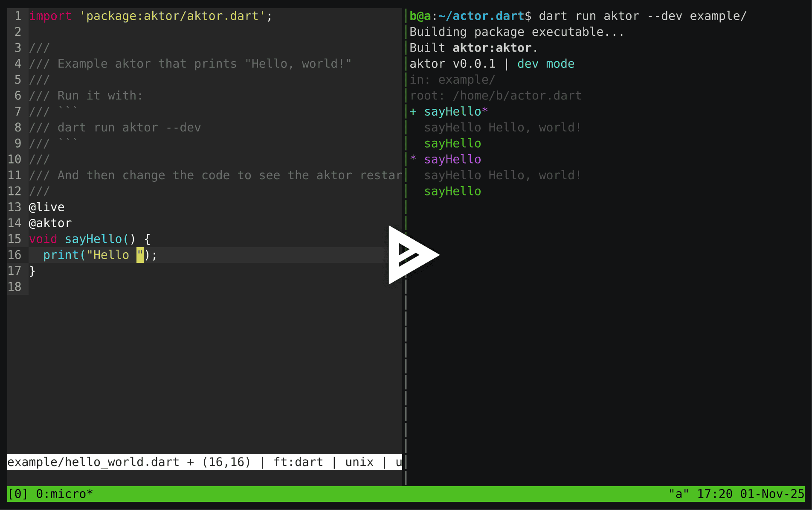Click the import 'package:aktor/aktor.dart' line
812x510 pixels.
(151, 16)
